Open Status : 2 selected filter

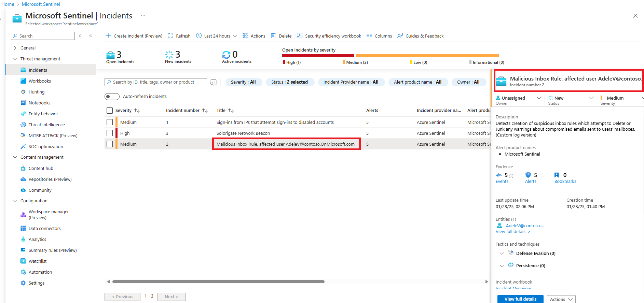[x=290, y=82]
